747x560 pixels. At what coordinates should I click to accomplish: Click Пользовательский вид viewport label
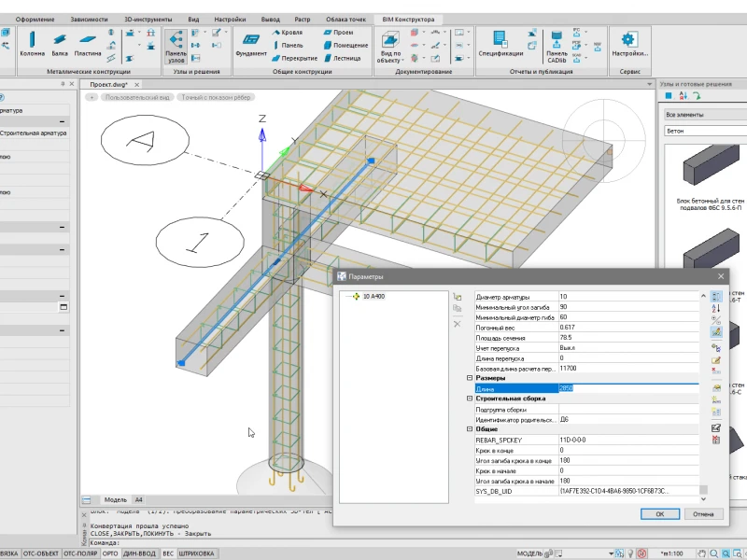(137, 97)
